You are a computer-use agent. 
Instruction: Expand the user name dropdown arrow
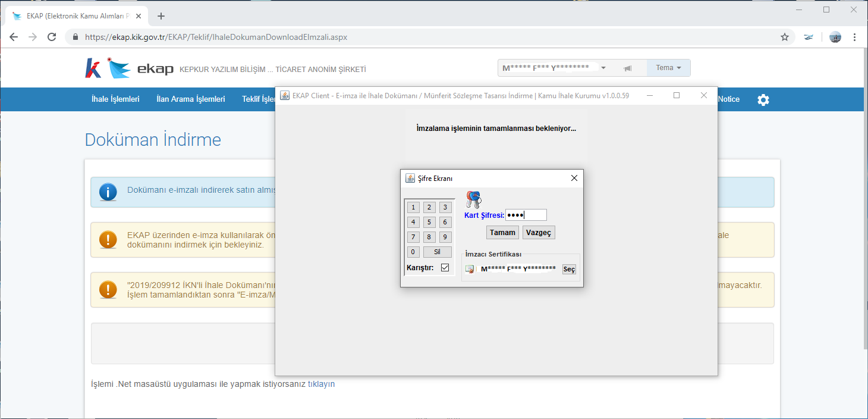(603, 68)
